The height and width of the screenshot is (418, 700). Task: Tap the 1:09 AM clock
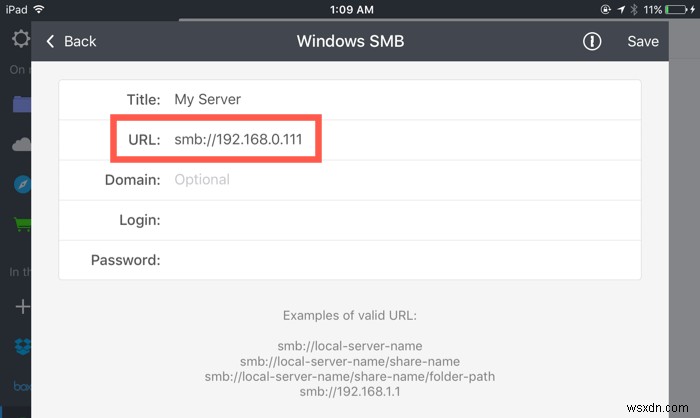tap(352, 9)
